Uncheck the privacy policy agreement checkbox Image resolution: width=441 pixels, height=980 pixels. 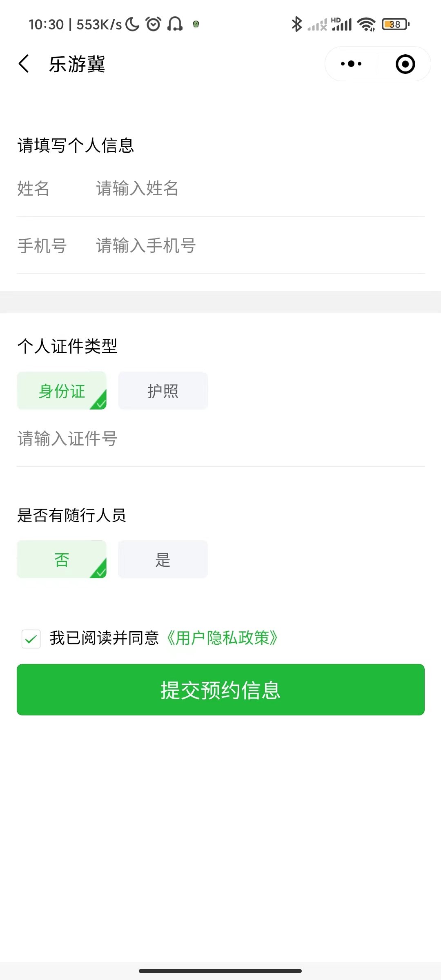(x=31, y=639)
